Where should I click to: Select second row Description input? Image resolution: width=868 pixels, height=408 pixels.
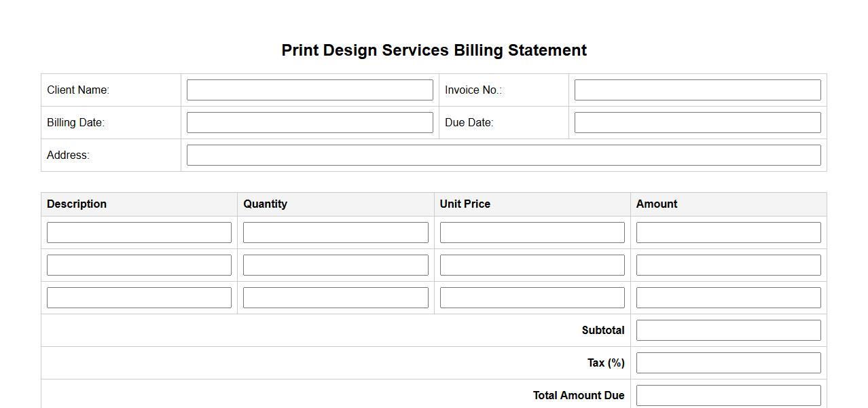tap(139, 265)
